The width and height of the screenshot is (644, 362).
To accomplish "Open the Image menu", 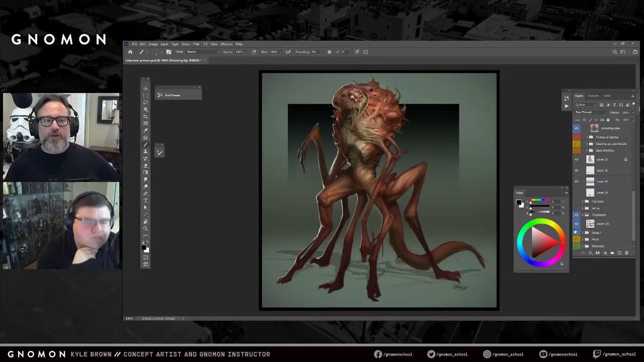I will tap(153, 44).
